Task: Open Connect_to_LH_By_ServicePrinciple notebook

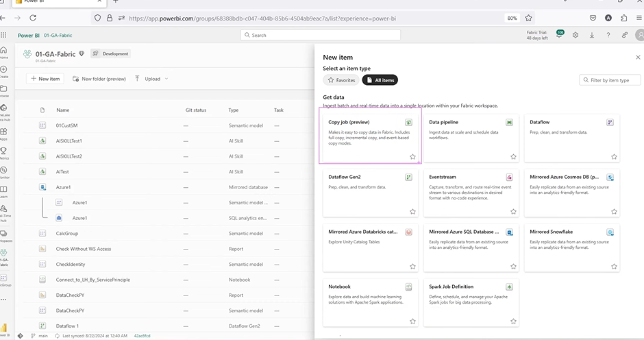Action: pyautogui.click(x=92, y=280)
